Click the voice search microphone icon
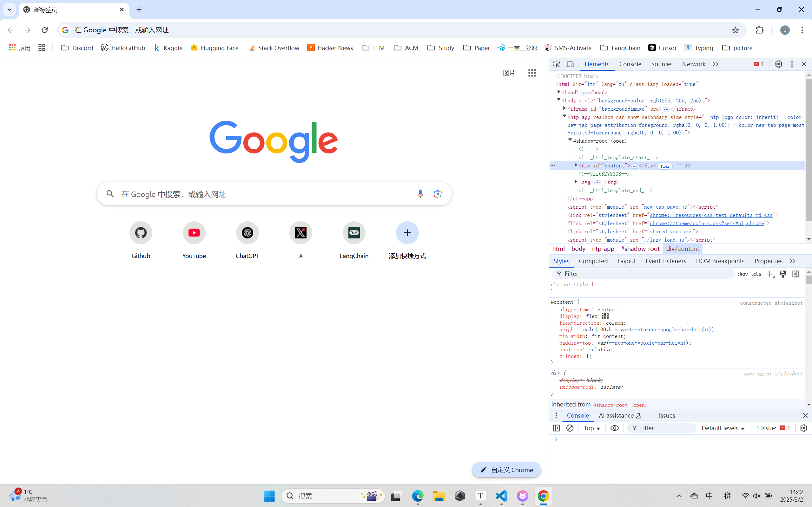This screenshot has height=507, width=812. 420,194
